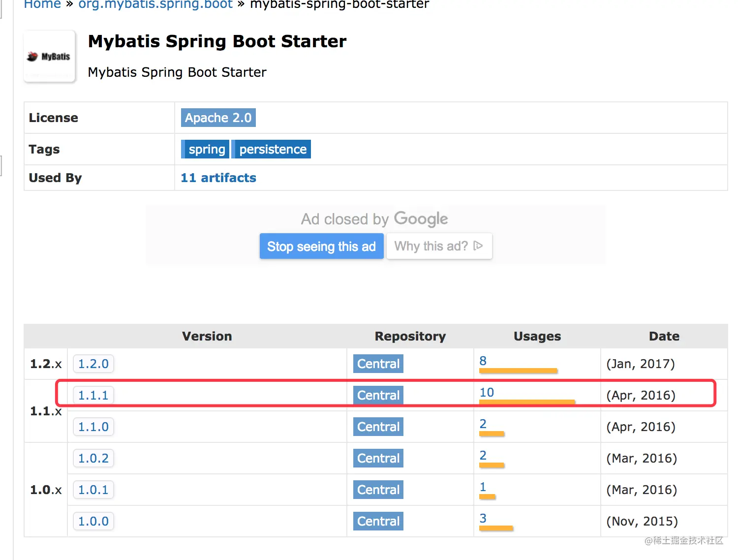Image resolution: width=738 pixels, height=560 pixels.
Task: Open the spring tag
Action: (x=205, y=149)
